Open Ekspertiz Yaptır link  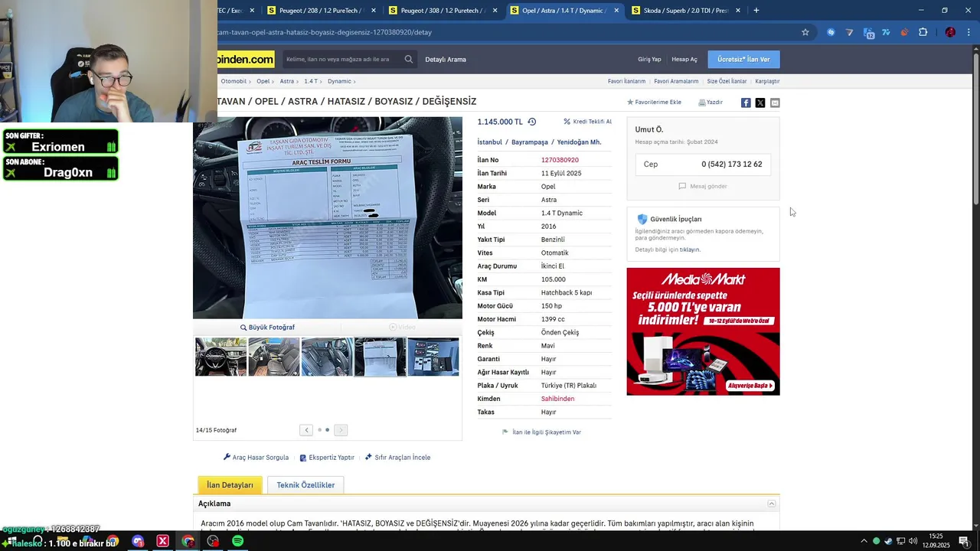click(327, 458)
